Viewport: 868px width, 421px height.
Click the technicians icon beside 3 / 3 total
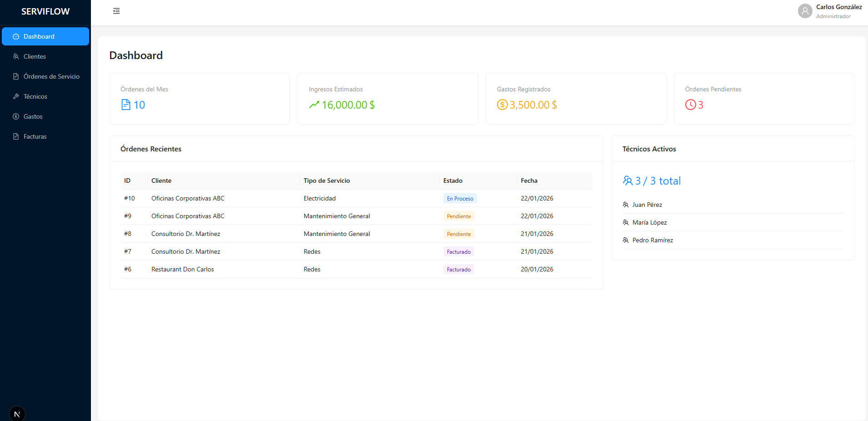628,180
